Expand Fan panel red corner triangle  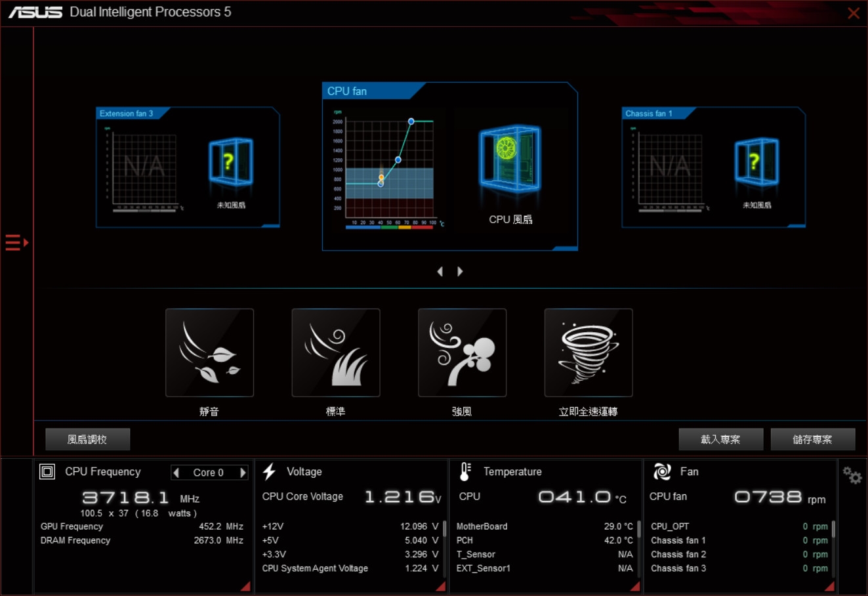[x=829, y=586]
